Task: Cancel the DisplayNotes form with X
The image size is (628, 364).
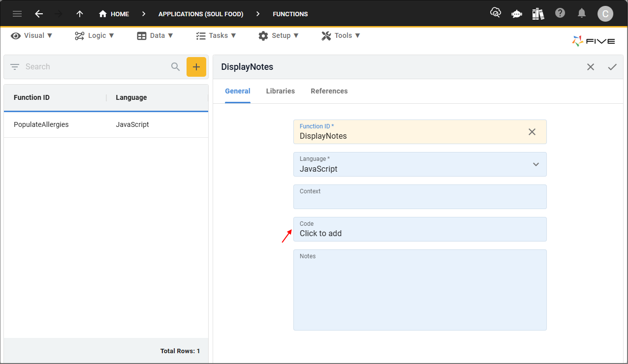Action: point(591,67)
